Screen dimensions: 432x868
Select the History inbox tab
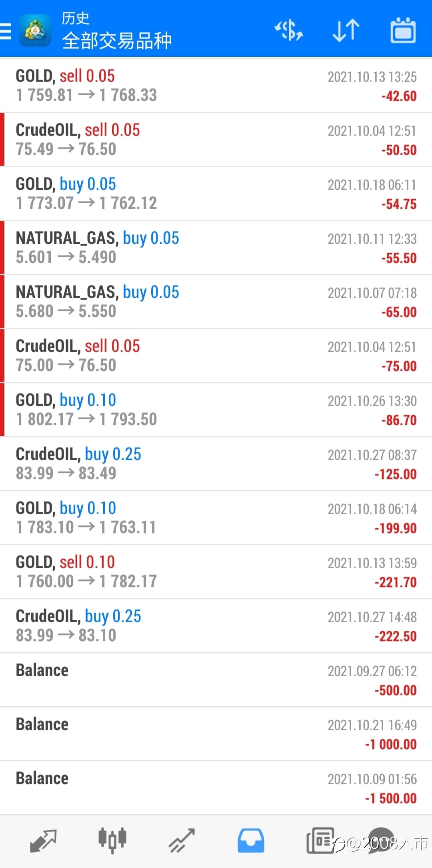click(251, 840)
